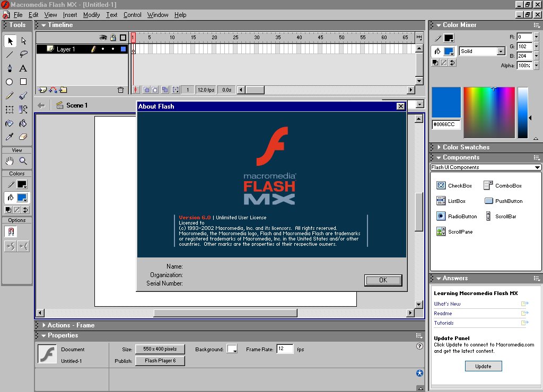Click the Swap Colors icon in Tools
The height and width of the screenshot is (392, 543).
tap(25, 210)
